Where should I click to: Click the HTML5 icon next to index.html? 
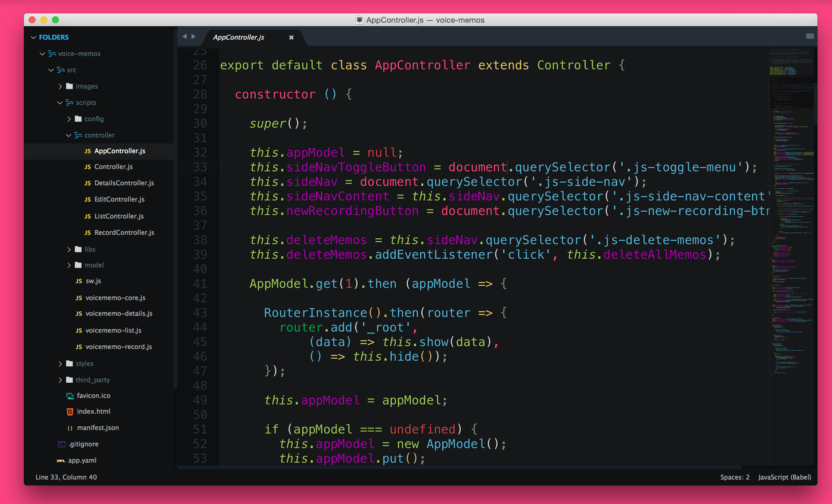(70, 412)
